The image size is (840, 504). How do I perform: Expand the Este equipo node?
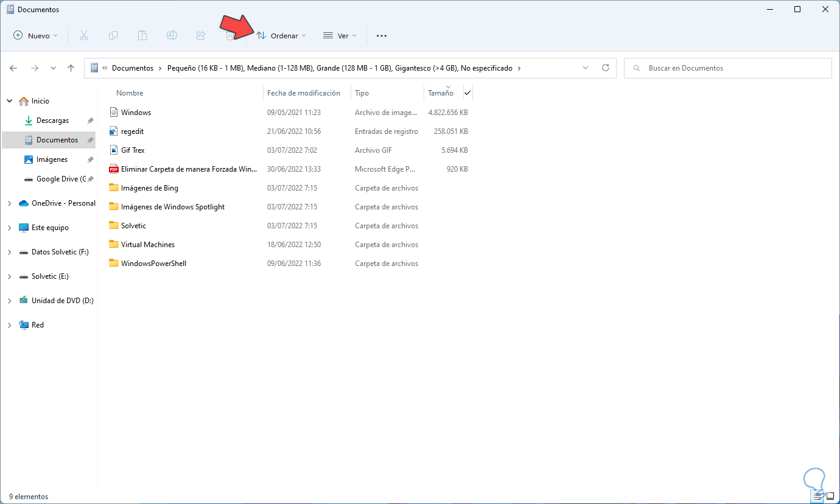tap(9, 228)
